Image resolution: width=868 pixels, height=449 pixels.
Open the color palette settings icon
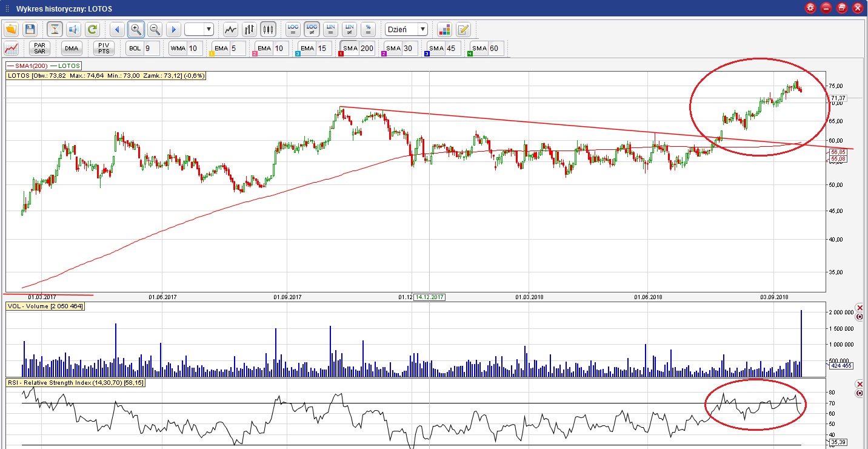click(x=444, y=29)
